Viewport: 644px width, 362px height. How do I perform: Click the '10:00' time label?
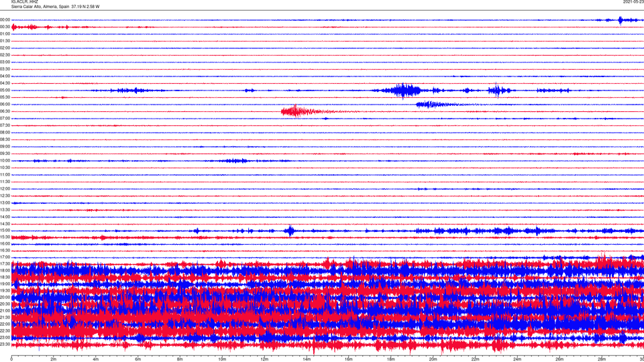pyautogui.click(x=5, y=160)
